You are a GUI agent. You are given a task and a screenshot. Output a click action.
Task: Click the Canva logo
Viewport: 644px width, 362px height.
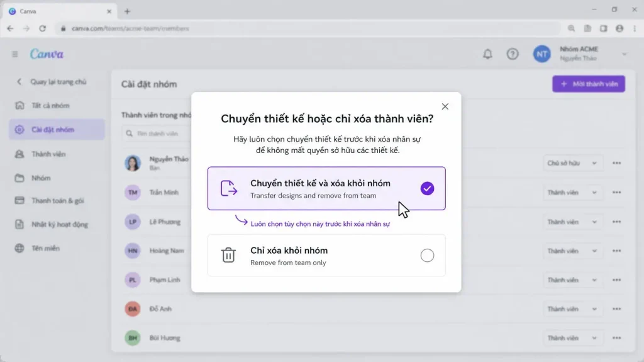[47, 54]
